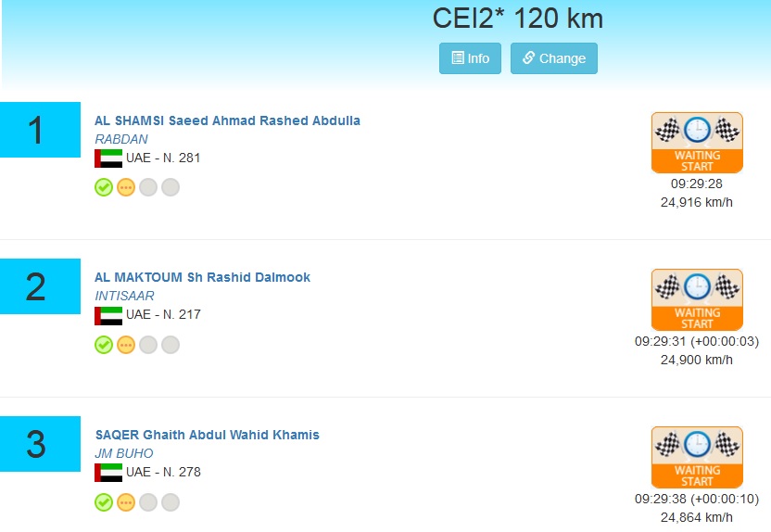Click orange in-progress phase icon for SAQER
The height and width of the screenshot is (532, 771).
pyautogui.click(x=126, y=502)
